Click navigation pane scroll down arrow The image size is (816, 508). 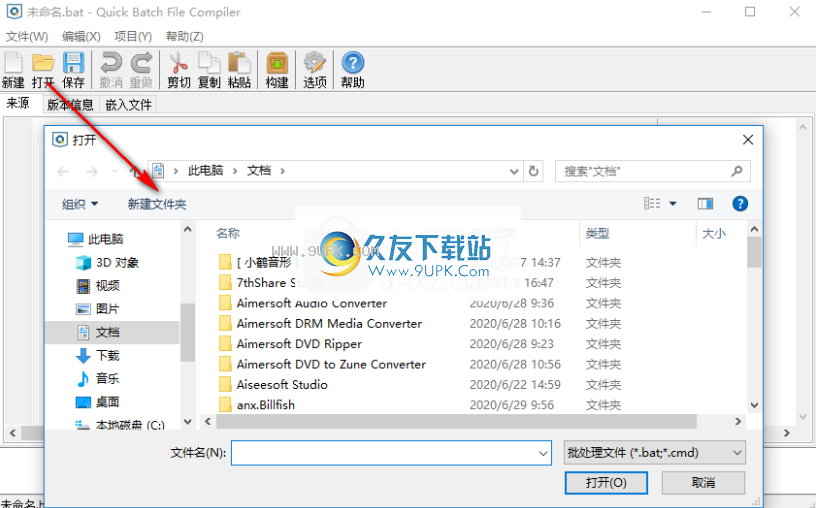click(x=188, y=421)
